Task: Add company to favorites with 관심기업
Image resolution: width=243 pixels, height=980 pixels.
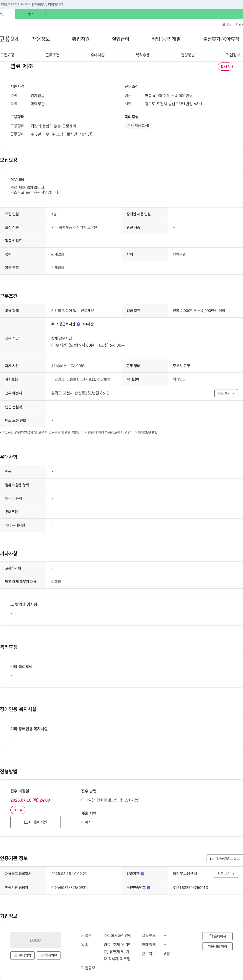Action: [x=23, y=955]
